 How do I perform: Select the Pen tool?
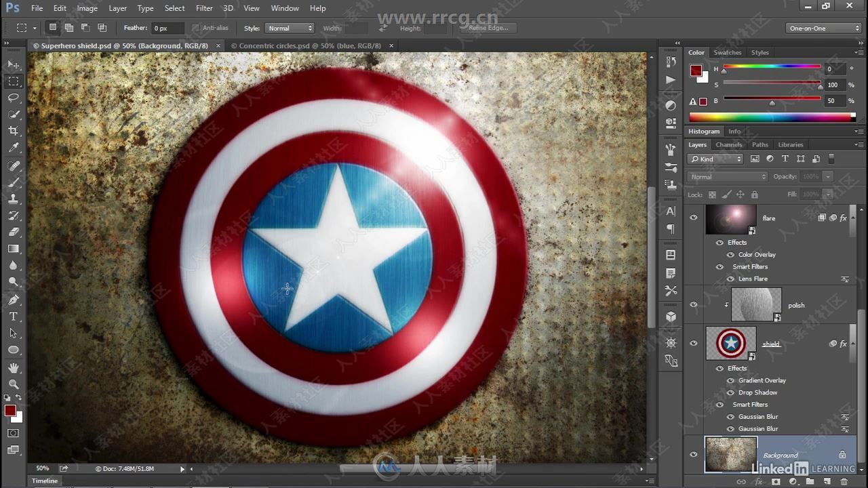tap(14, 300)
